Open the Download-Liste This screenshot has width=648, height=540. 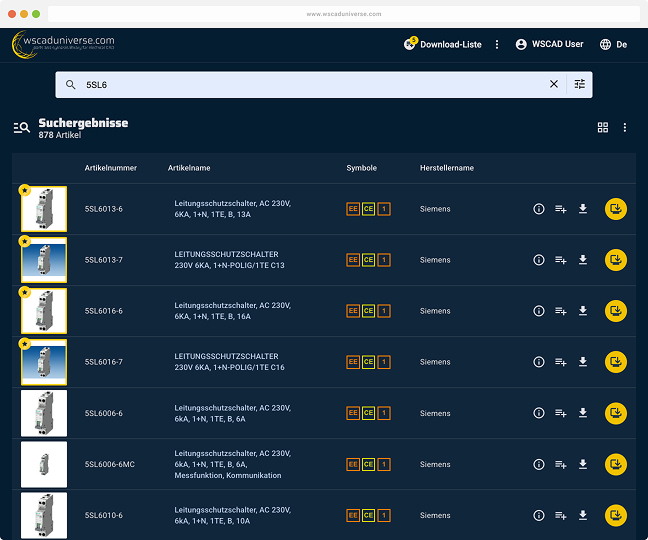pyautogui.click(x=442, y=45)
